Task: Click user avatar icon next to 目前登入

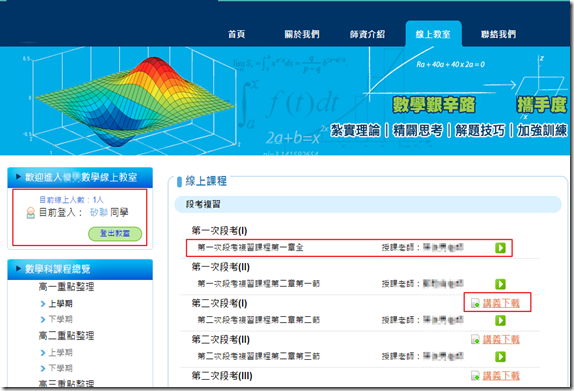Action: pyautogui.click(x=31, y=213)
